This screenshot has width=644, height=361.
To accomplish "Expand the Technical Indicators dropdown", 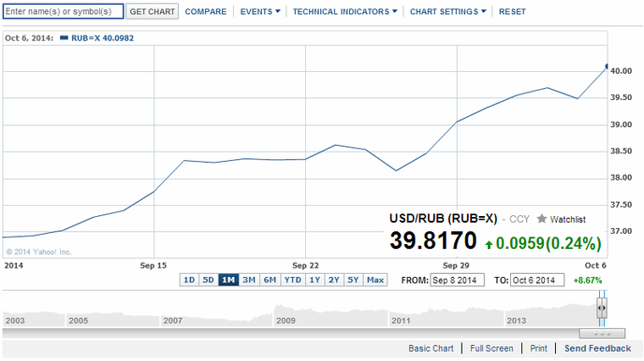I will 344,11.
